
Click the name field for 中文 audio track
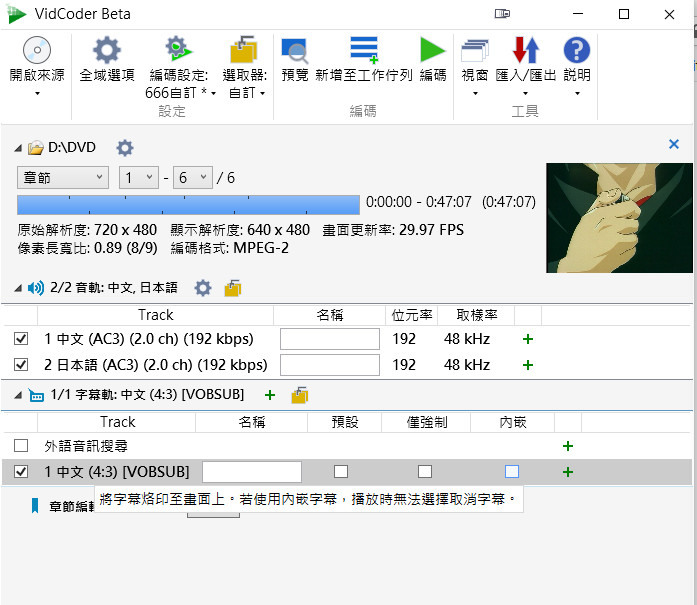pos(330,339)
